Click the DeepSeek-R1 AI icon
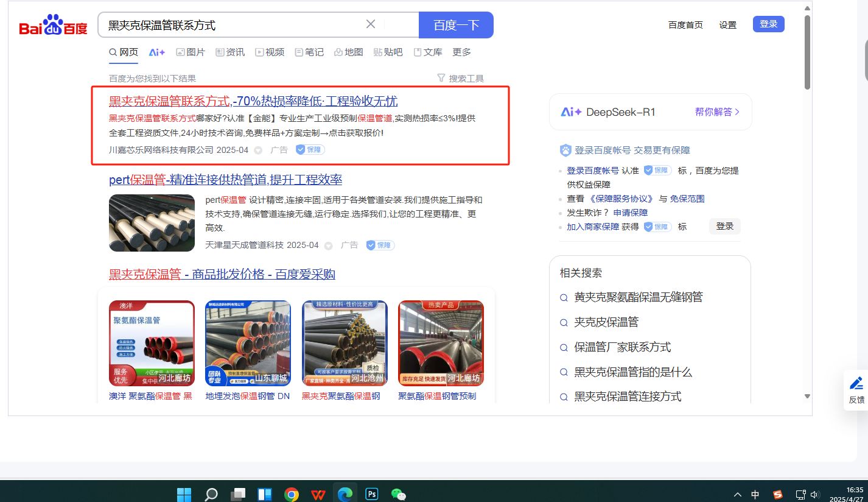The image size is (868, 502). (x=571, y=112)
